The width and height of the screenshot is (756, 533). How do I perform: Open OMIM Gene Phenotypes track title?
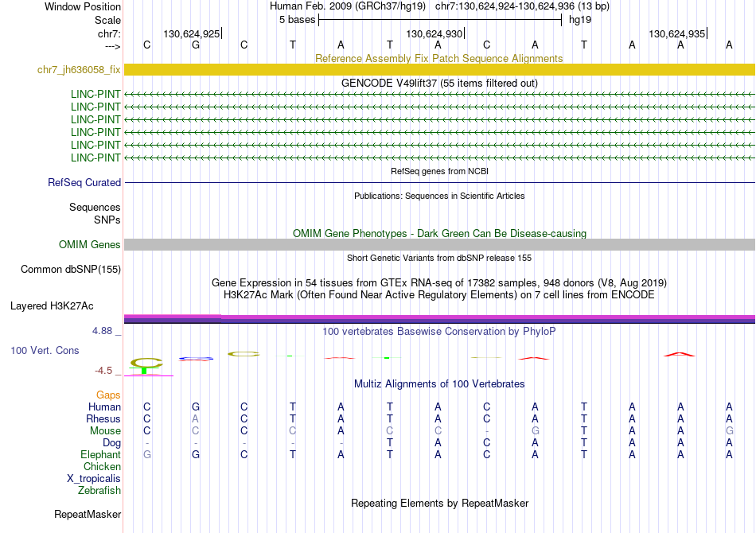tap(439, 233)
